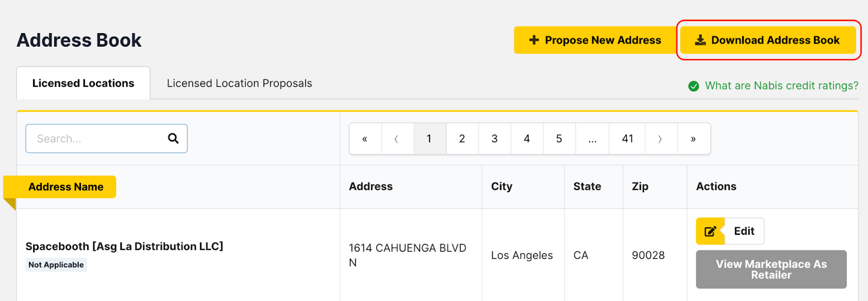This screenshot has height=301, width=868.
Task: Jump to page 41
Action: pyautogui.click(x=628, y=139)
